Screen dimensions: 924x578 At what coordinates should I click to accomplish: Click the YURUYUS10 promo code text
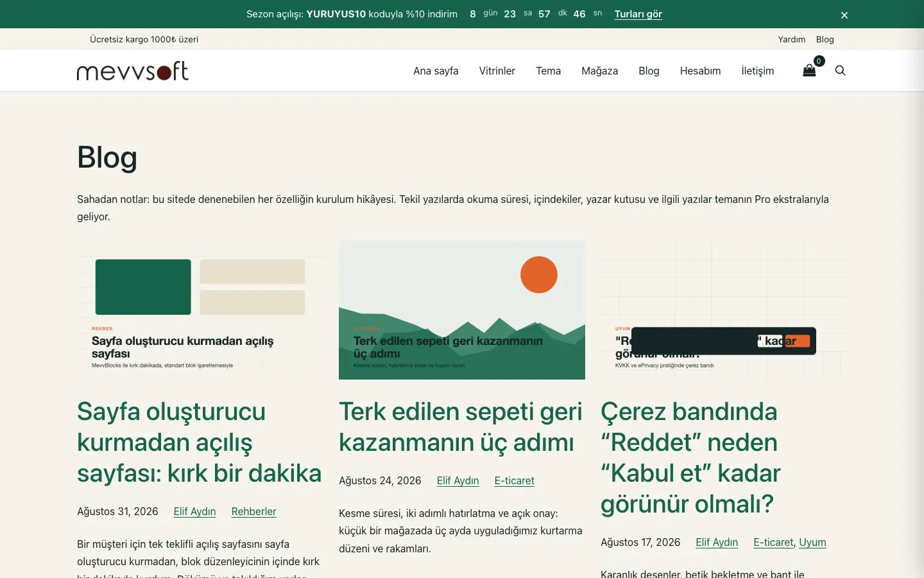[336, 14]
